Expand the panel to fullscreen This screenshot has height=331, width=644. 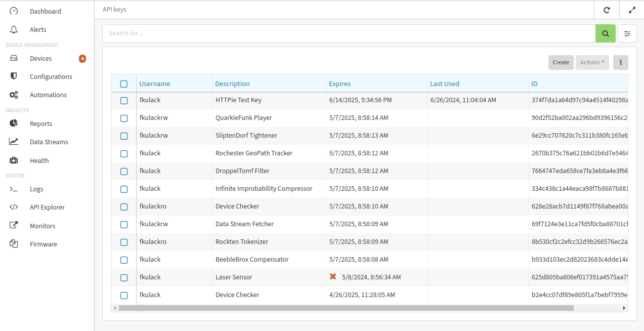pos(632,10)
